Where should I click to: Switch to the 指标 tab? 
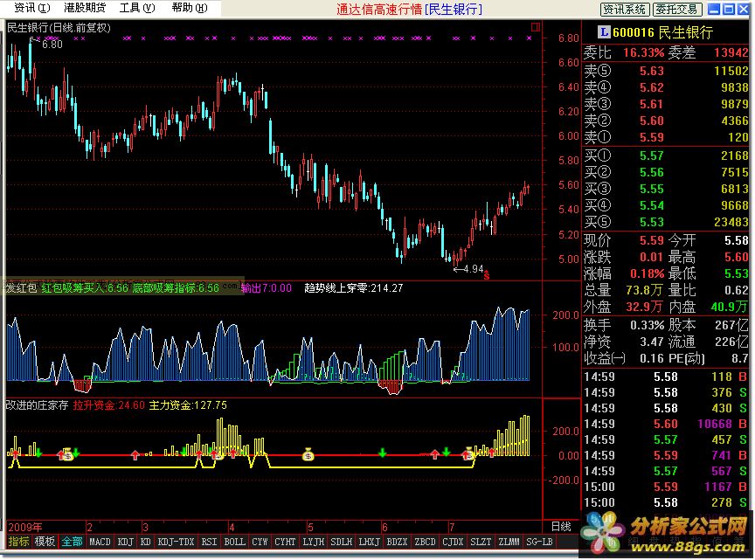click(x=18, y=542)
